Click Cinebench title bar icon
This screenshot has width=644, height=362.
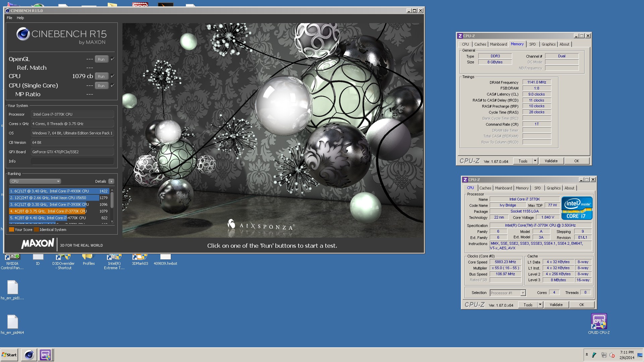(x=8, y=11)
